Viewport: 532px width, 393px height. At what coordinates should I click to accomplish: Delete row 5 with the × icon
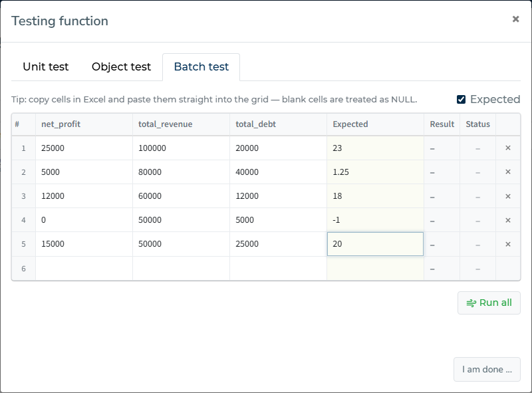pos(508,244)
